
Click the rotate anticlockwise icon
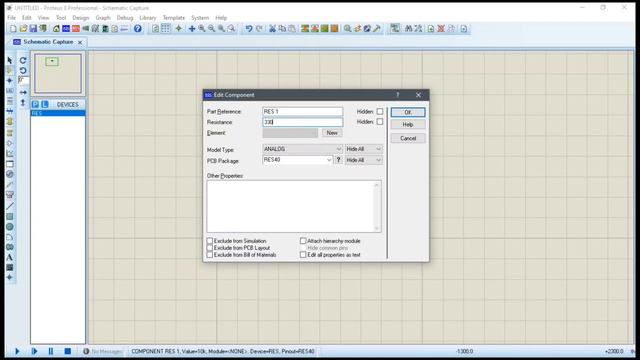23,70
